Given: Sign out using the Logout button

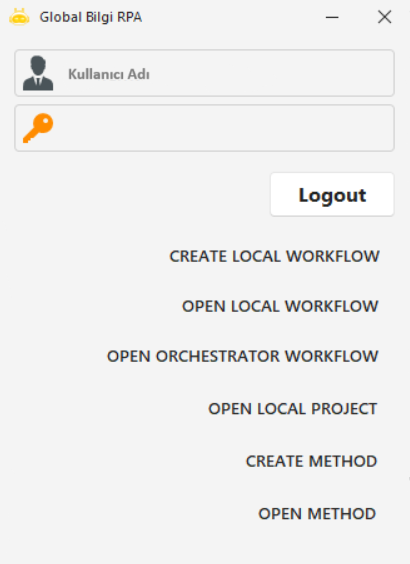Looking at the screenshot, I should point(332,195).
